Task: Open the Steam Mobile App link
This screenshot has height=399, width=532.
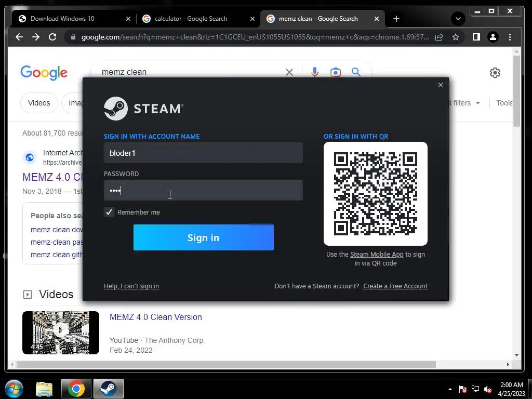Action: (x=377, y=255)
